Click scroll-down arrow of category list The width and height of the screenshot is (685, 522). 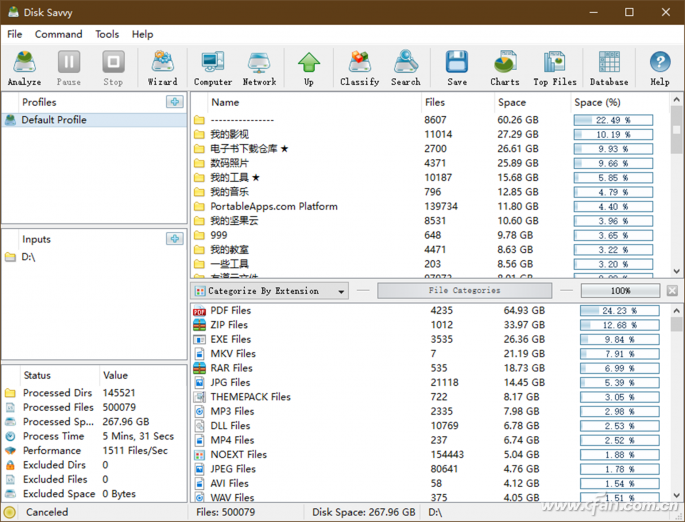(676, 495)
